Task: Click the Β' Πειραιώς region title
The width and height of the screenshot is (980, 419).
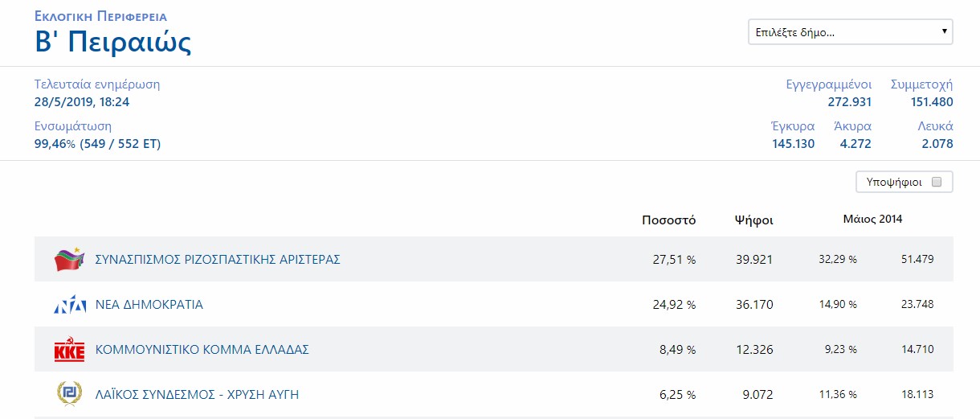Action: (113, 42)
